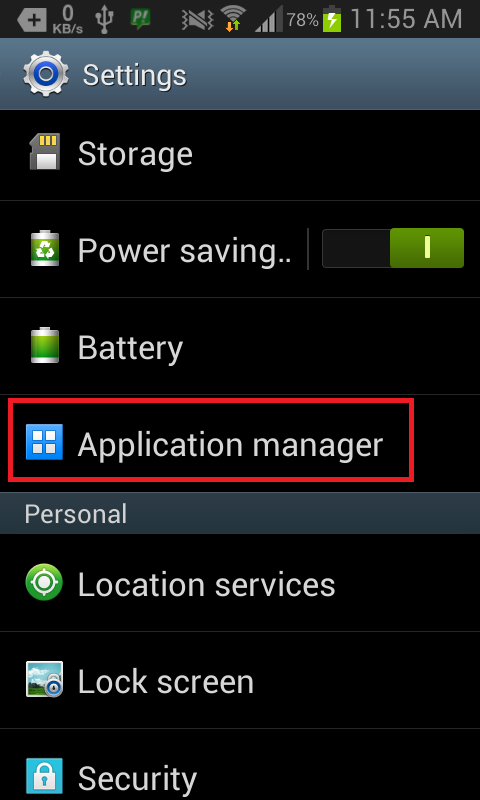Open Lock screen settings

(240, 680)
